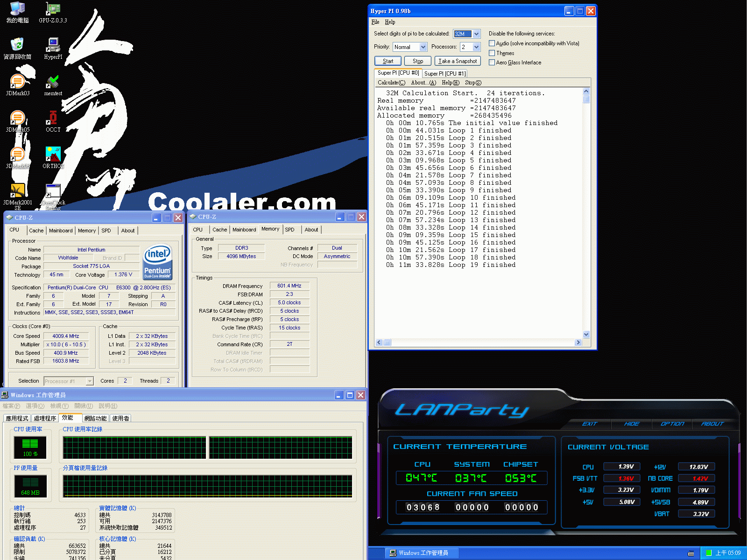Image resolution: width=747 pixels, height=560 pixels.
Task: Click the CPU-Z title bar icon of left window
Action: [x=9, y=217]
